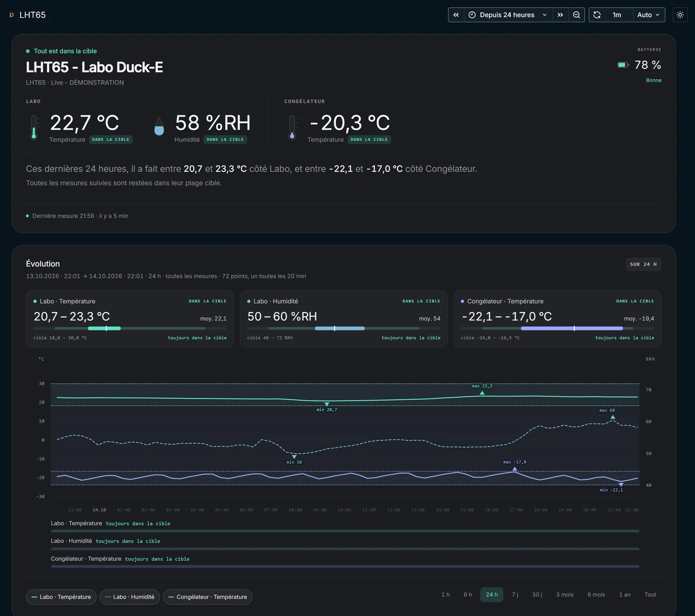Shift time range forward with double-right arrows
Screen dimensions: 695x616
coord(560,15)
